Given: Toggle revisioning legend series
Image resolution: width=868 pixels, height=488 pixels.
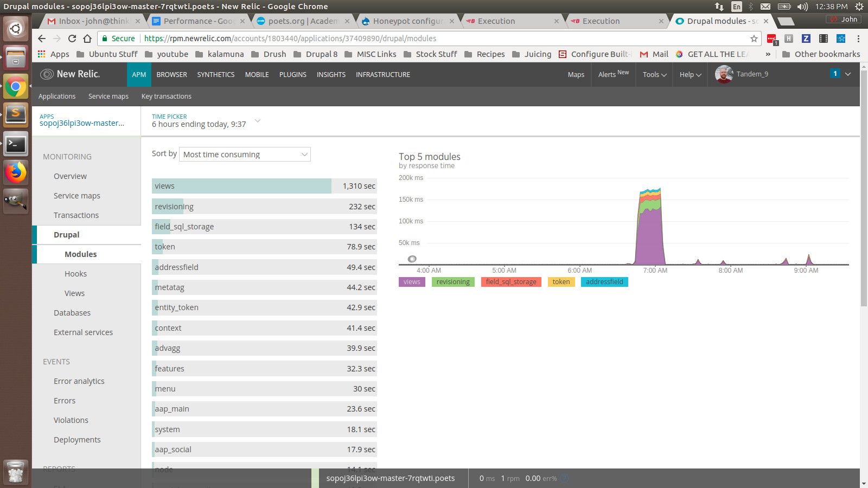Looking at the screenshot, I should pos(453,282).
